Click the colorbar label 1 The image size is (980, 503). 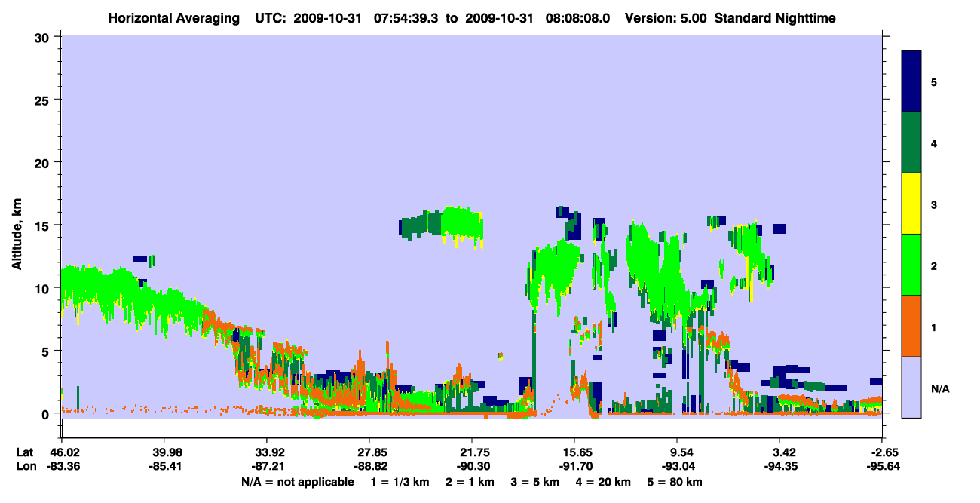pos(934,327)
